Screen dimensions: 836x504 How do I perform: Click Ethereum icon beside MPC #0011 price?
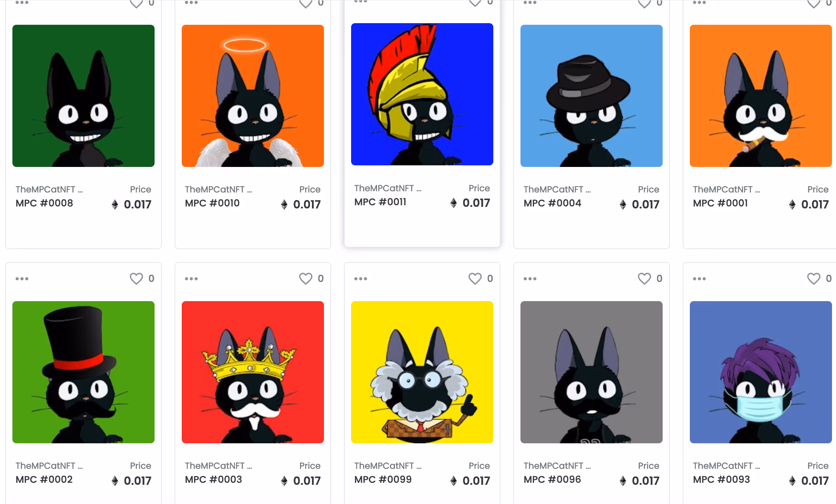click(453, 203)
